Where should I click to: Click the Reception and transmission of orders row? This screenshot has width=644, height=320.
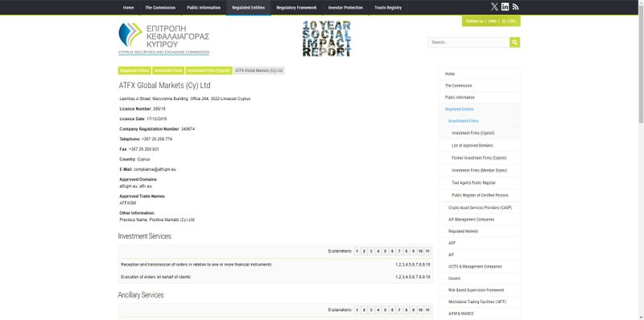point(275,265)
